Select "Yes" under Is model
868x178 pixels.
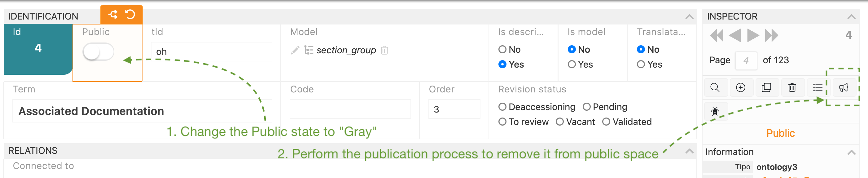(572, 65)
